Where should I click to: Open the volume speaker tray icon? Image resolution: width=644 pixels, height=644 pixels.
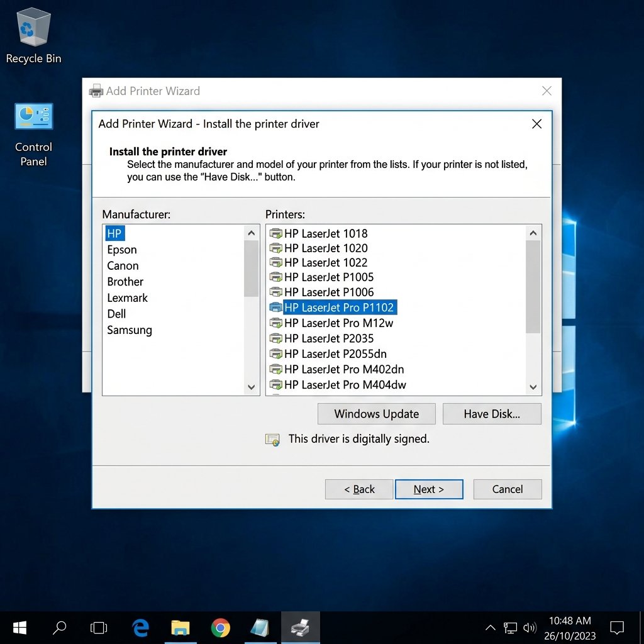[530, 628]
